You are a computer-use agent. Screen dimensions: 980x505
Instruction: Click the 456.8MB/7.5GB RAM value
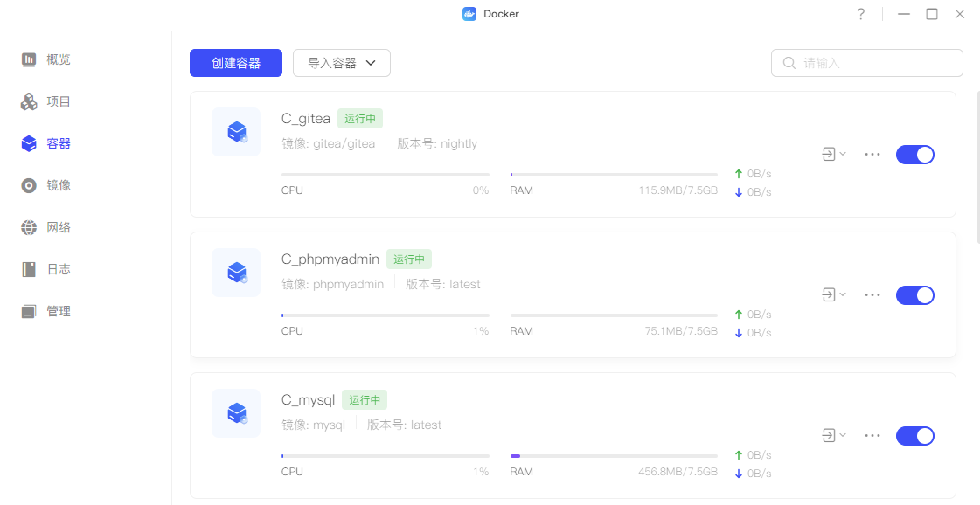678,472
